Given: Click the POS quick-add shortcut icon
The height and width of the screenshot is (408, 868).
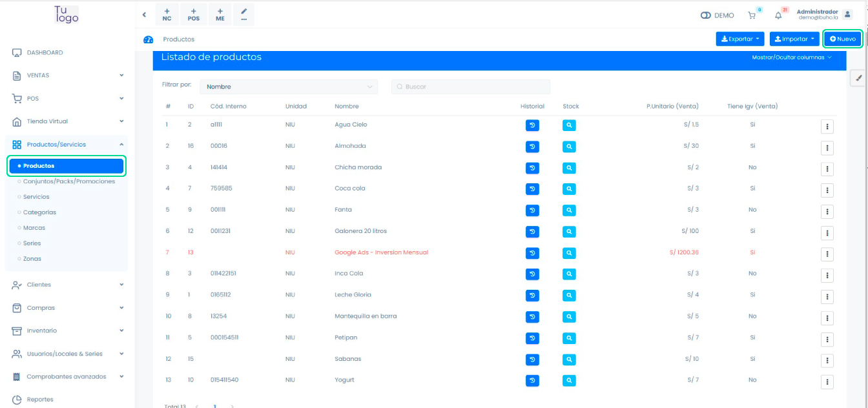Looking at the screenshot, I should point(194,14).
